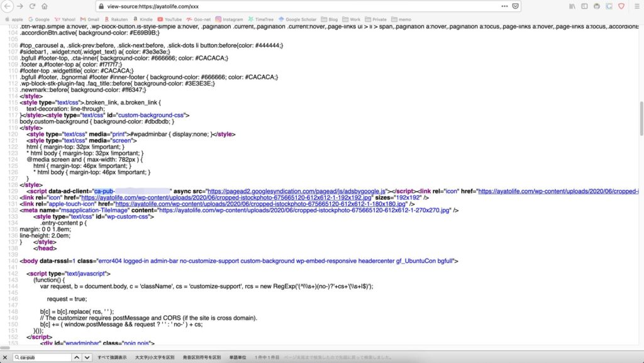Open the 192x192 icon image link
The image size is (644, 363).
[x=226, y=198]
